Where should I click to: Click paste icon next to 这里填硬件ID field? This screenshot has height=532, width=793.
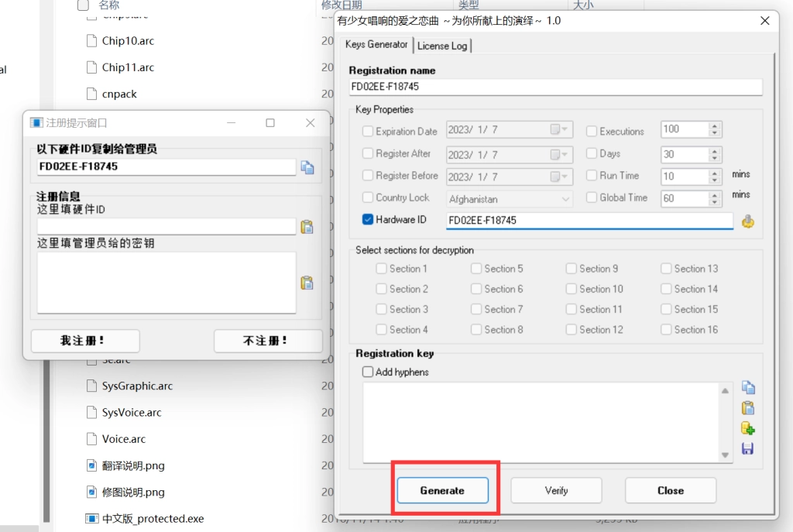[x=307, y=227]
